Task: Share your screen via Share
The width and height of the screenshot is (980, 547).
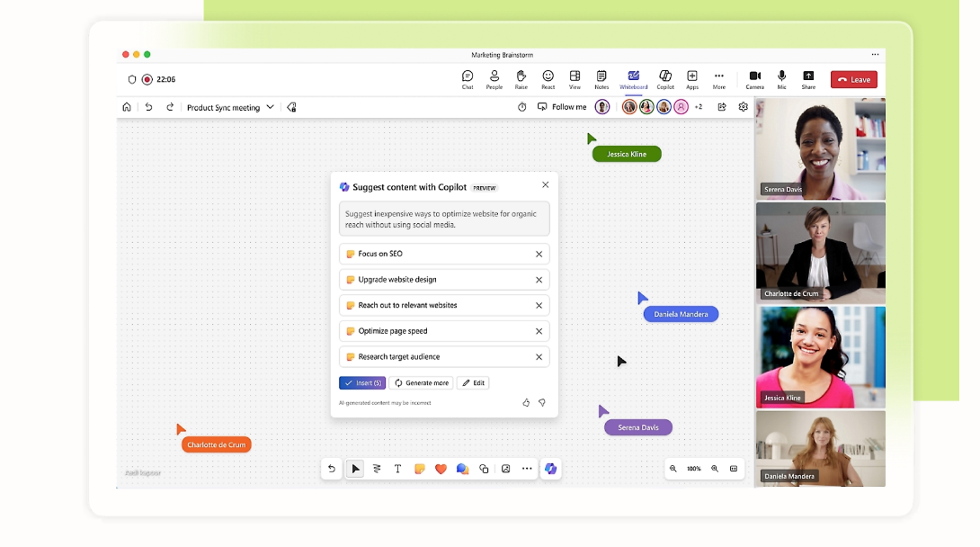Action: click(808, 79)
